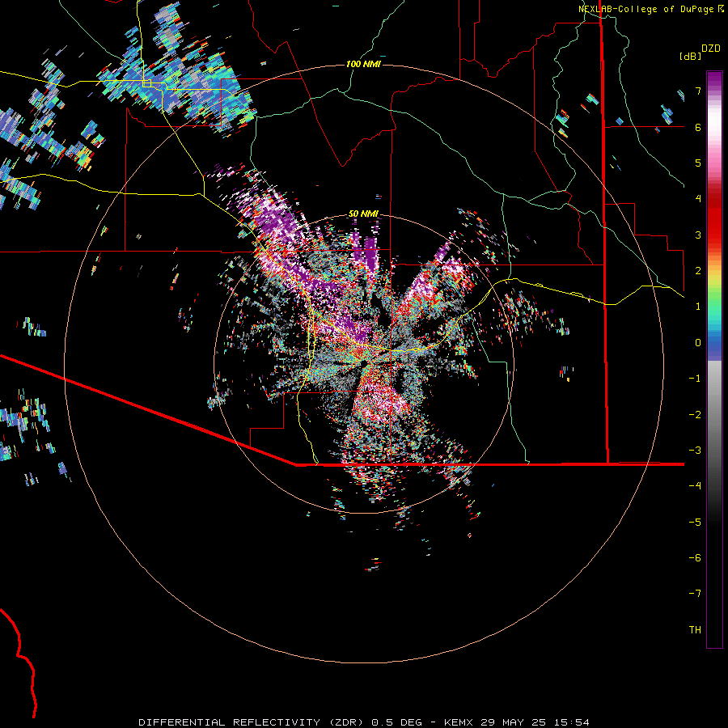Click the KEMX 29 MAY 25 15:54 timestamp
Viewport: 728px width, 728px height.
point(516,722)
